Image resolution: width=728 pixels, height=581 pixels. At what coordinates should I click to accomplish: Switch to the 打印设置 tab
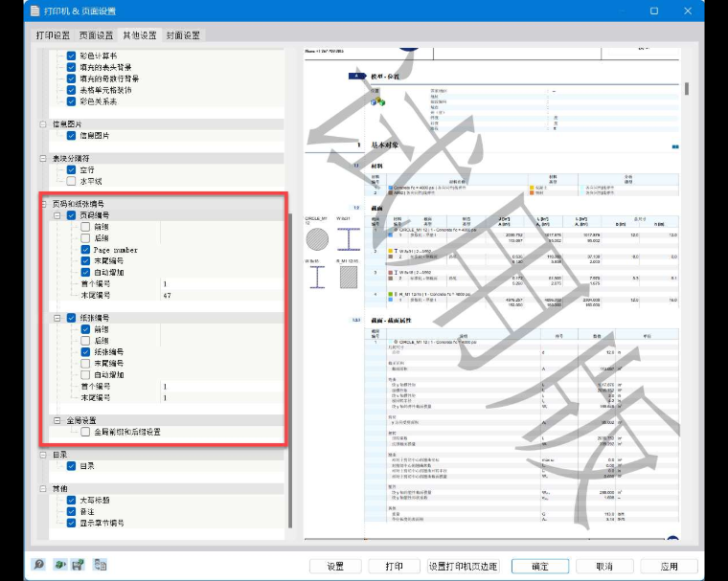53,35
